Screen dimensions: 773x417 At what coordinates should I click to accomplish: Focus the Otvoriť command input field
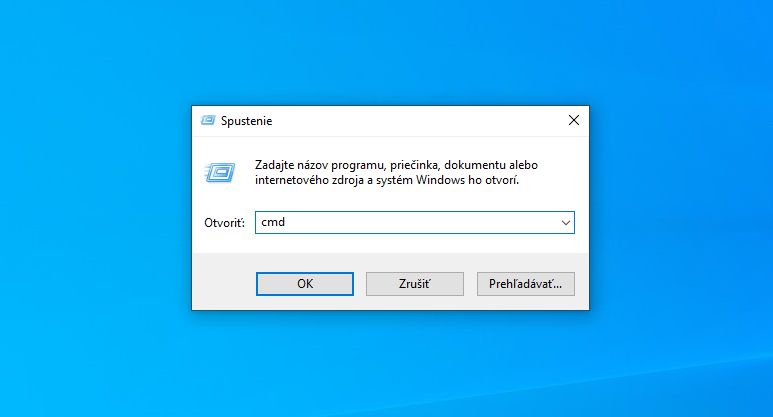coord(415,222)
